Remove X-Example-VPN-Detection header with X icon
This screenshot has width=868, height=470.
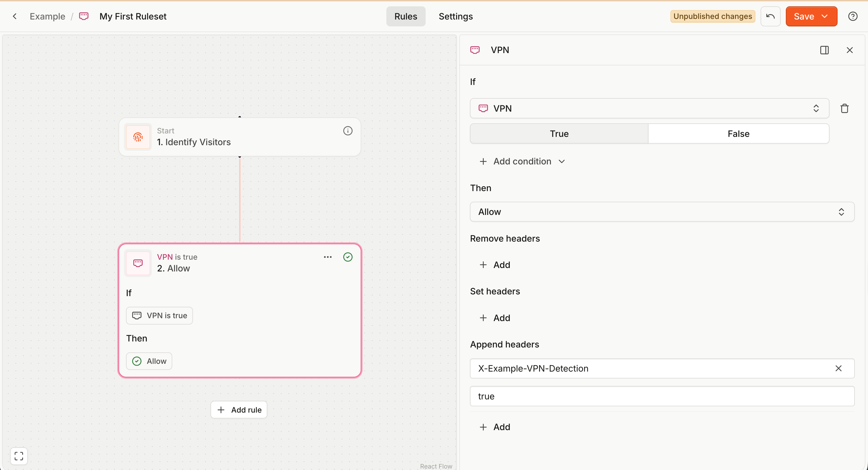tap(838, 369)
